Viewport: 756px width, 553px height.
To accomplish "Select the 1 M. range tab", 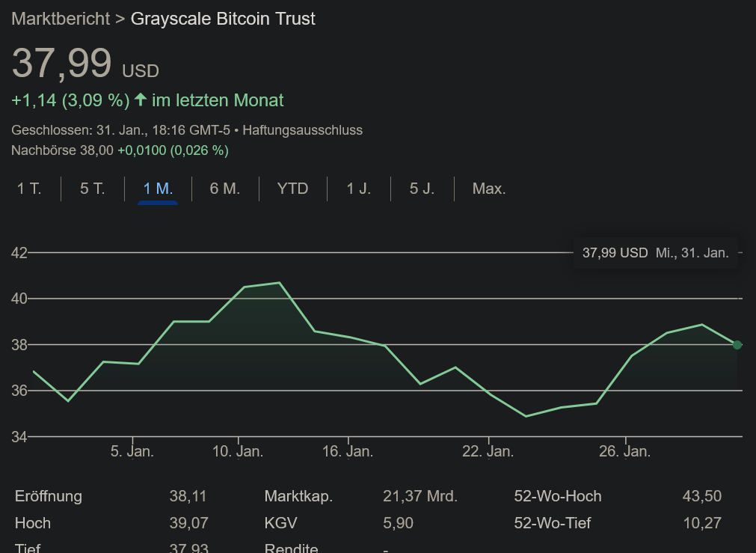I will (158, 189).
